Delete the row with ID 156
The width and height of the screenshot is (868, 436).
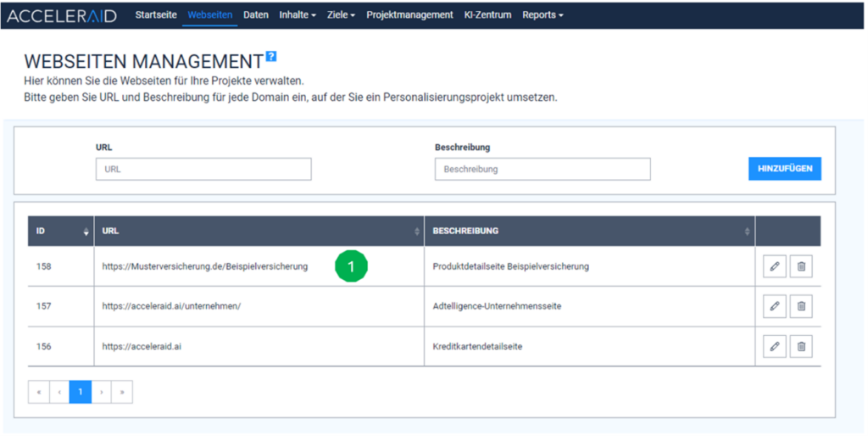pyautogui.click(x=801, y=346)
